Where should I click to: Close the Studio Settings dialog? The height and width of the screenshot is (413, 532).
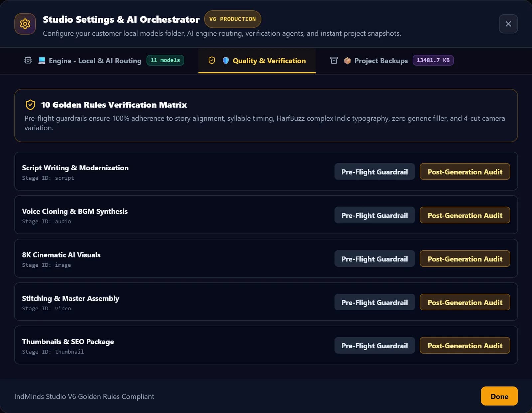(x=508, y=24)
